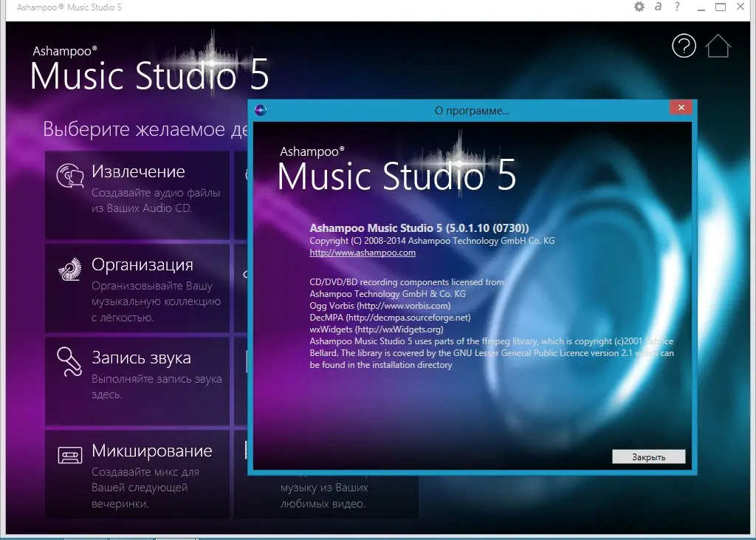
Task: Go to the home screen via house icon
Action: [x=718, y=47]
